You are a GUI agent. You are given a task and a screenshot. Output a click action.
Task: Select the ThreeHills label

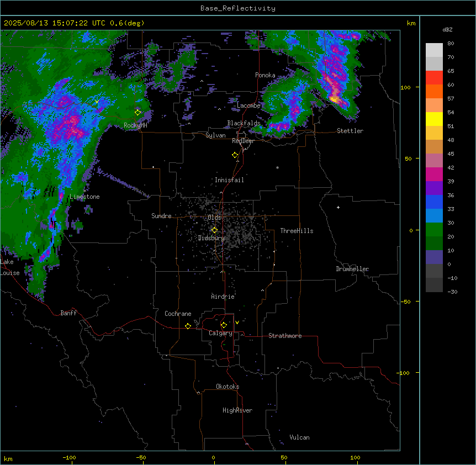pos(297,231)
